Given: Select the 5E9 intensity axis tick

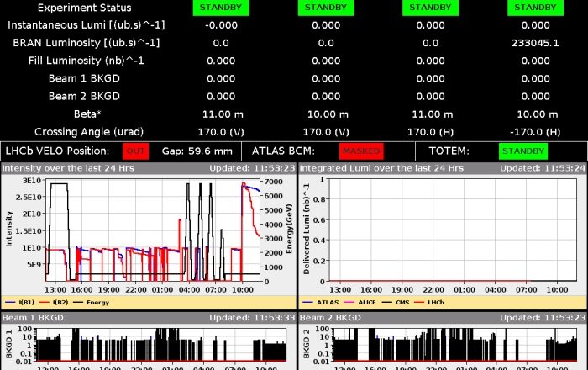Looking at the screenshot, I should [x=34, y=264].
